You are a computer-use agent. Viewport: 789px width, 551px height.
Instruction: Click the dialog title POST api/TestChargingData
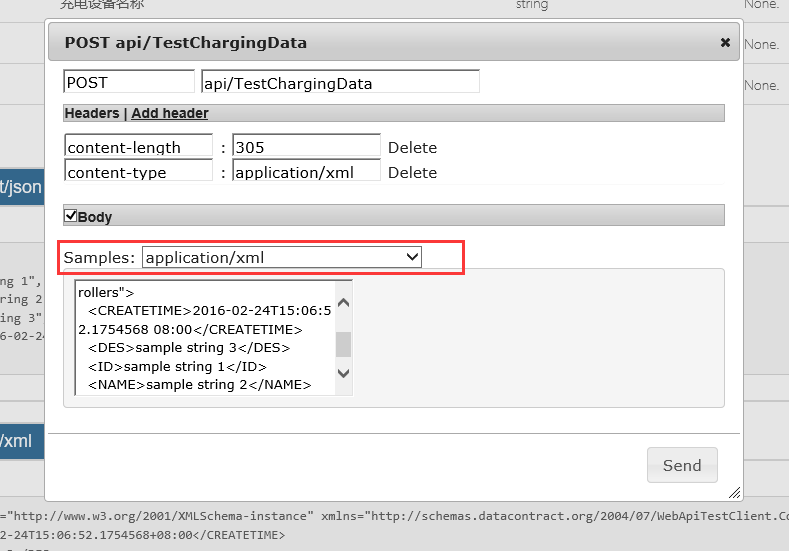pos(186,43)
